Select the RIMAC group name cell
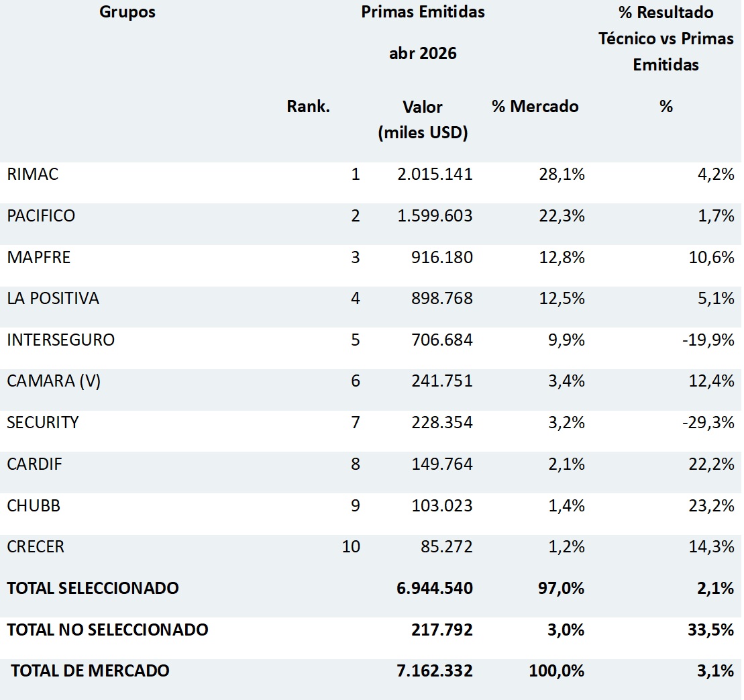 [x=33, y=174]
